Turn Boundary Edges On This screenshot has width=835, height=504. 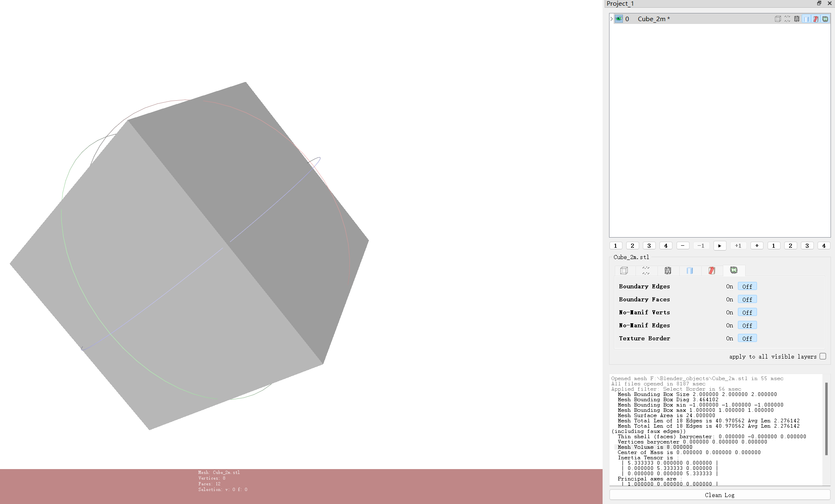(729, 287)
